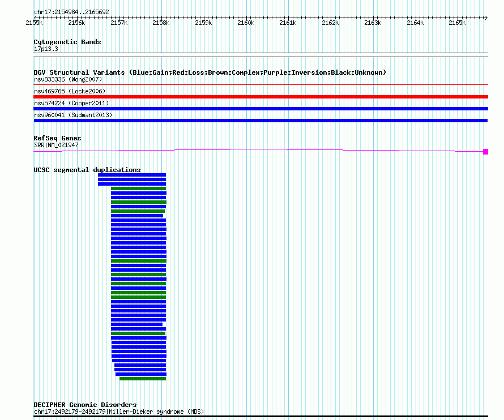504x420 pixels.
Task: Click the 2158k ruler tick label
Action: click(x=161, y=23)
